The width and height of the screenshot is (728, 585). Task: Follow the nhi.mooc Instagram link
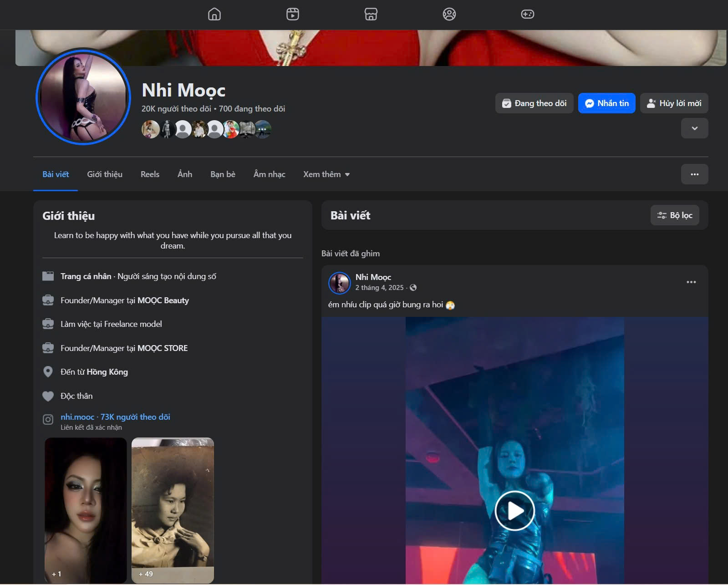pyautogui.click(x=77, y=417)
